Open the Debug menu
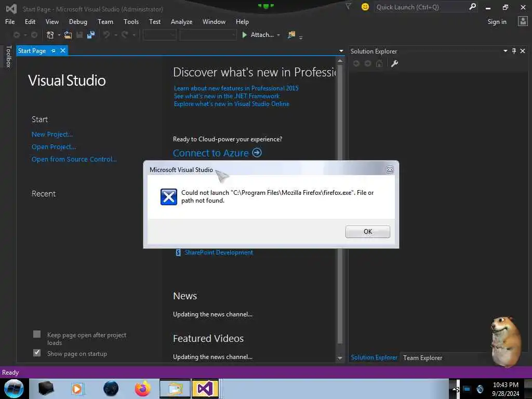This screenshot has height=399, width=532. click(x=78, y=22)
